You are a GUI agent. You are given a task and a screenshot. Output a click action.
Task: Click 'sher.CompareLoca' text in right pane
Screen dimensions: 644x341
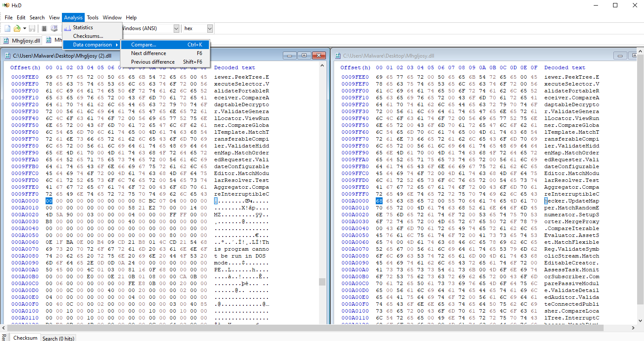pyautogui.click(x=572, y=311)
